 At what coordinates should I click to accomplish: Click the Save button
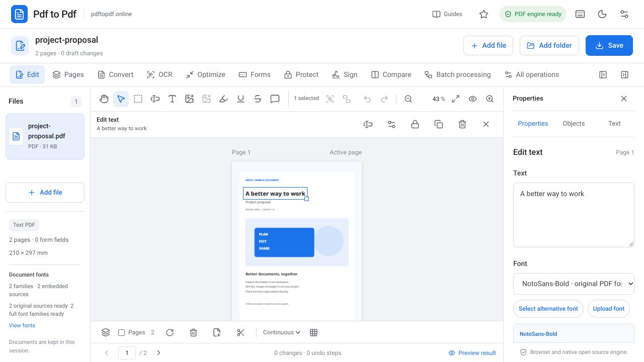pyautogui.click(x=609, y=45)
